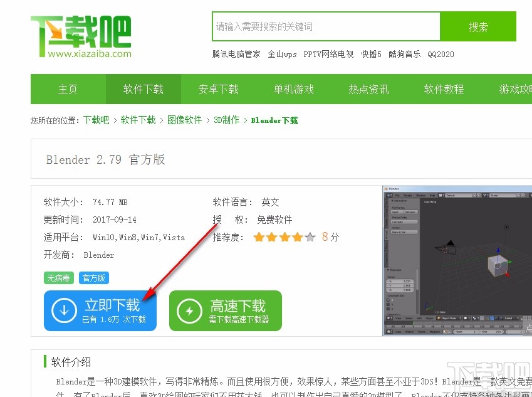Open the QQ2020 hot search link

(x=441, y=54)
